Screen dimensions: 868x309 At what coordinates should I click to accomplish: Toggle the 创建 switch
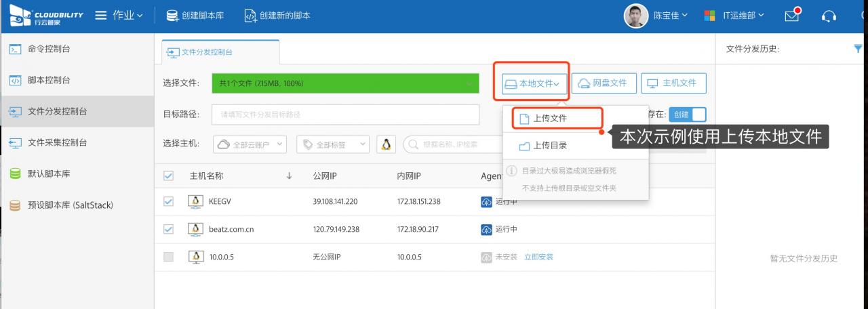coord(688,115)
